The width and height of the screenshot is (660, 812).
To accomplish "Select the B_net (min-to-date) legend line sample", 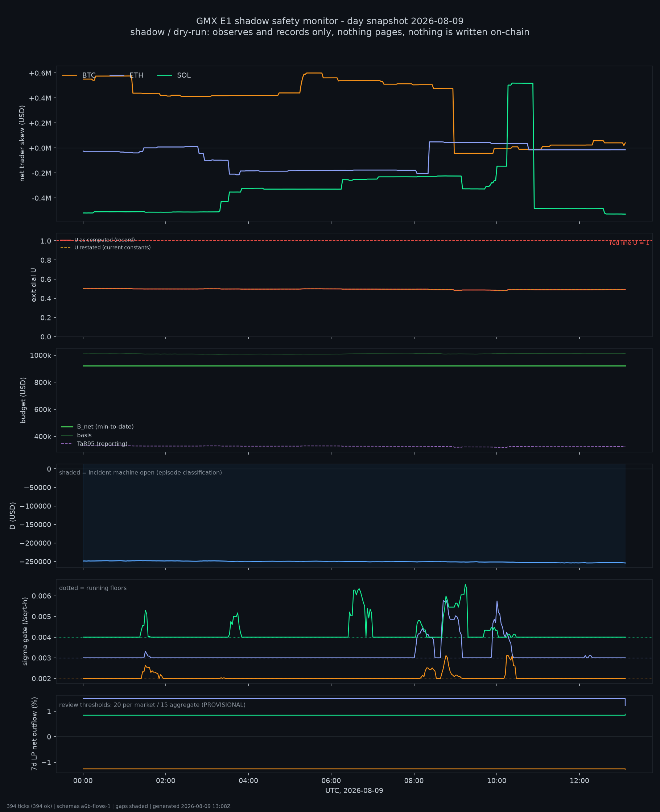I will click(x=67, y=427).
